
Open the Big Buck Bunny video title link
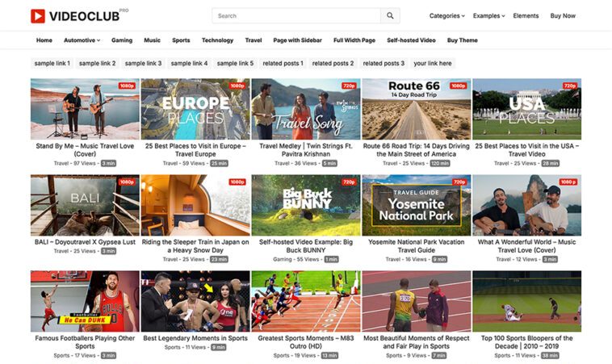click(x=306, y=245)
